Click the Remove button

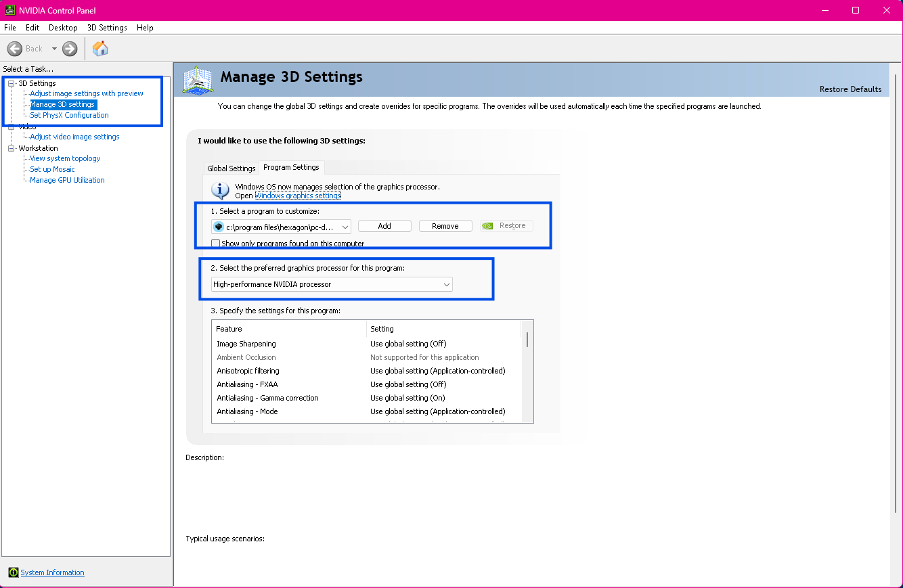pyautogui.click(x=445, y=226)
